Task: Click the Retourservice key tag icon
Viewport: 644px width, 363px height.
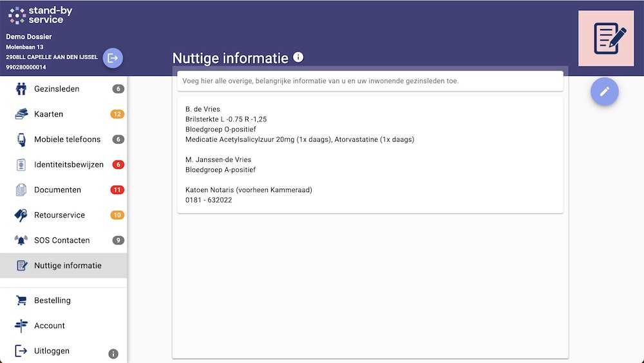Action: (21, 215)
